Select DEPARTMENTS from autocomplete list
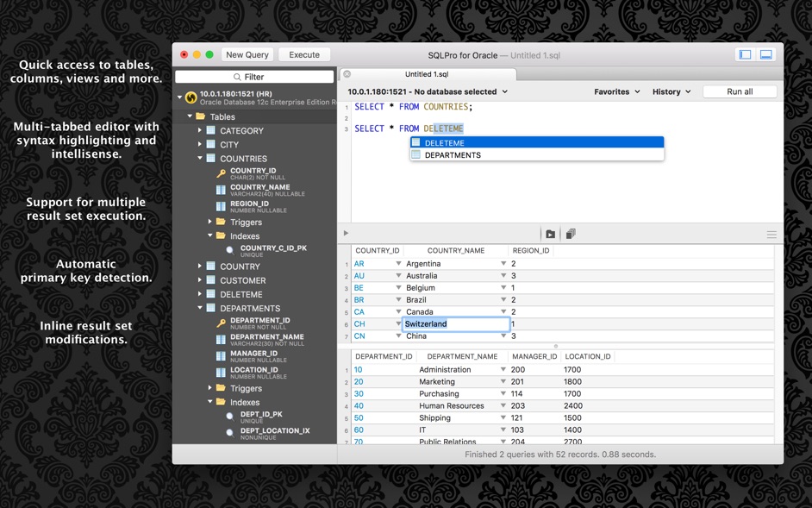 (x=453, y=155)
